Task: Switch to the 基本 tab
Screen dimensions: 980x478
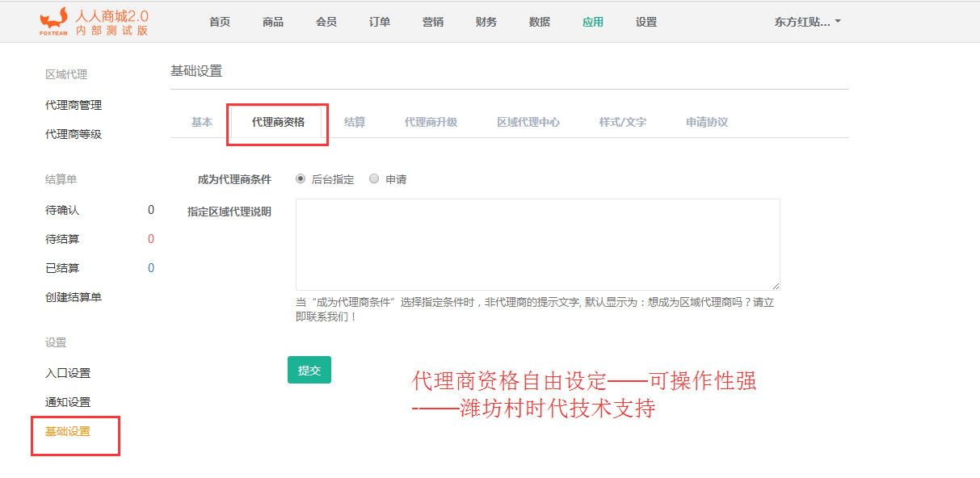Action: 202,122
